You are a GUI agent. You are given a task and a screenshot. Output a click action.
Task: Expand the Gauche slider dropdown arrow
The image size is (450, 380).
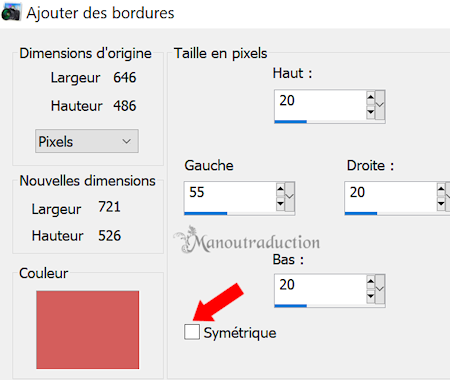[x=290, y=197]
